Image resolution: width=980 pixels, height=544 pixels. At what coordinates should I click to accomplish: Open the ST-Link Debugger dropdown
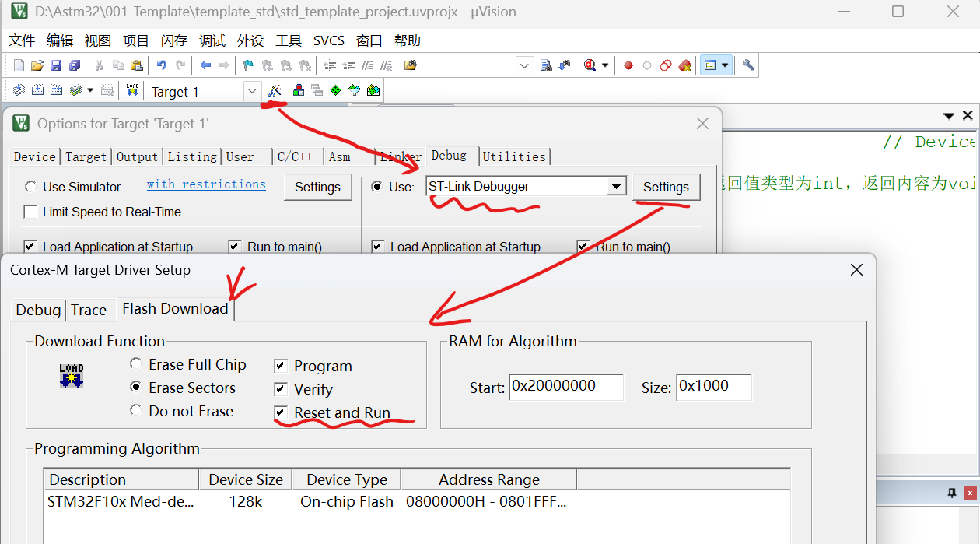click(617, 187)
